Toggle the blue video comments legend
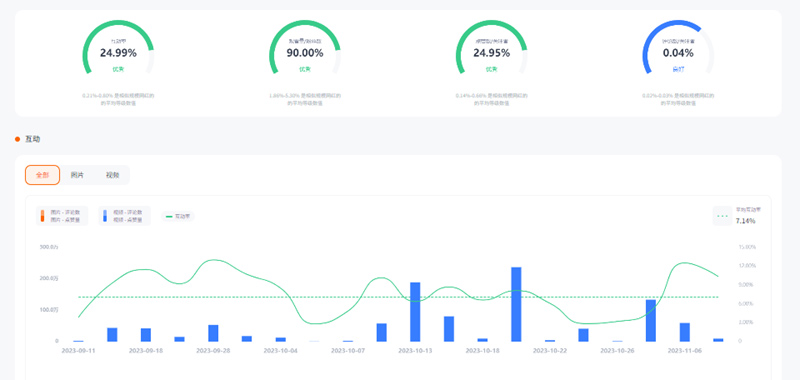 point(124,216)
